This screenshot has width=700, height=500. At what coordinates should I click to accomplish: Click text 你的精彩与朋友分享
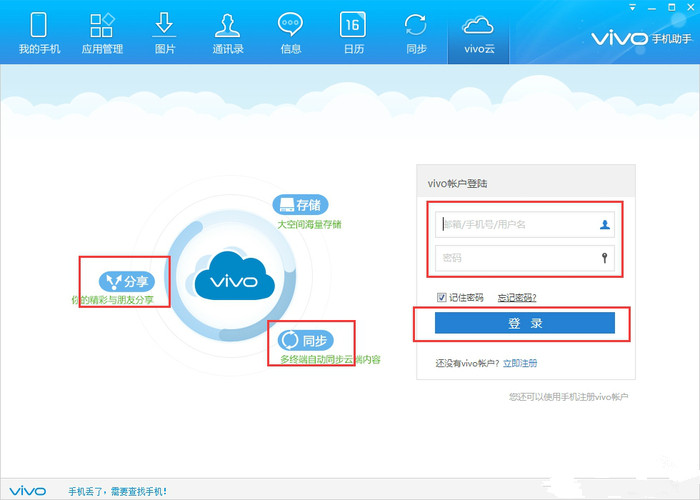pyautogui.click(x=112, y=300)
